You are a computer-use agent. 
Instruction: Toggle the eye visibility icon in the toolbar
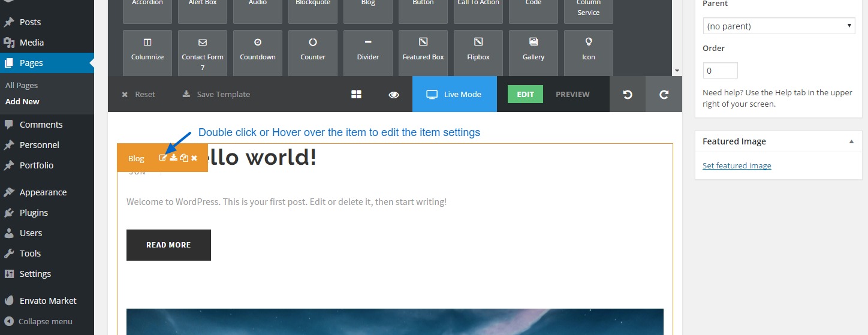click(394, 94)
